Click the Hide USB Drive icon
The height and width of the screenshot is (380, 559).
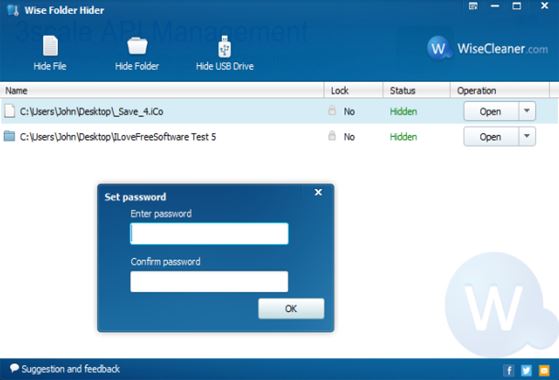point(225,46)
